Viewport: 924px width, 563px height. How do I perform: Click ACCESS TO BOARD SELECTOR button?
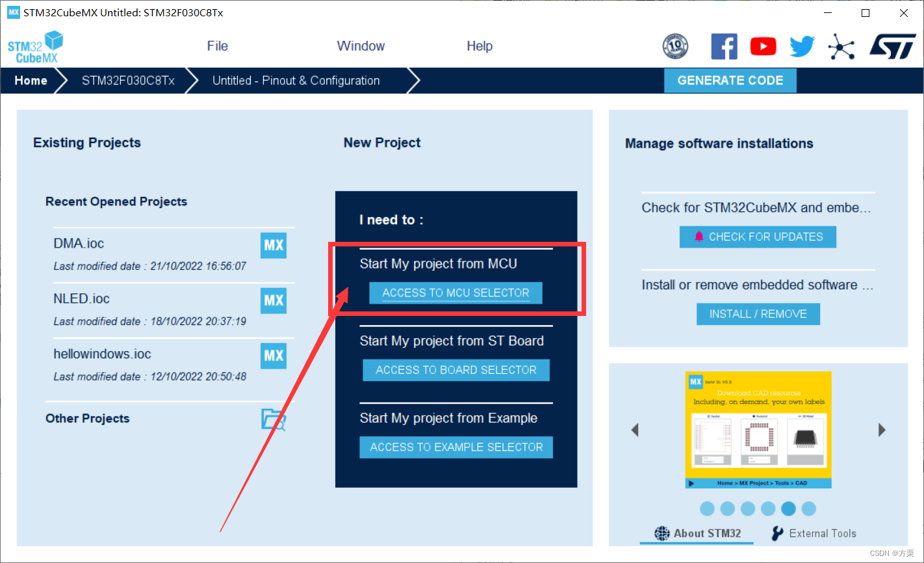(x=456, y=370)
